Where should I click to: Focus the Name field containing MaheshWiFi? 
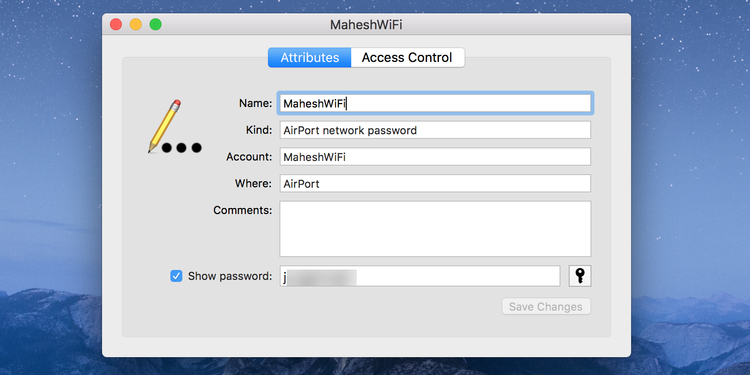pos(435,103)
